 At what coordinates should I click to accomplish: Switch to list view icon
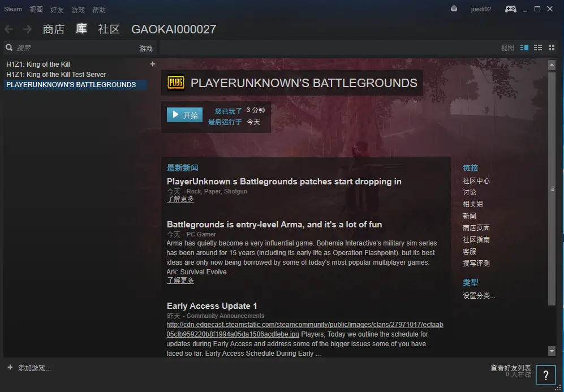point(538,48)
